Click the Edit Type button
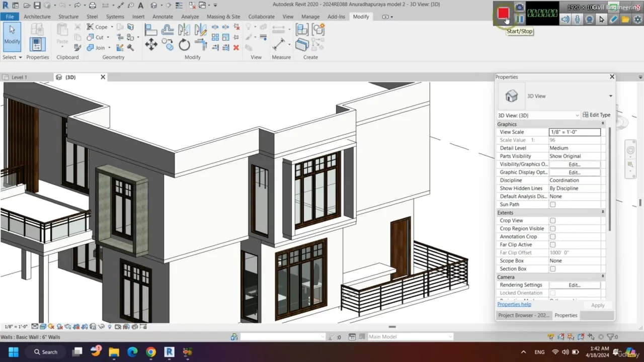The width and height of the screenshot is (644, 362). click(x=596, y=115)
